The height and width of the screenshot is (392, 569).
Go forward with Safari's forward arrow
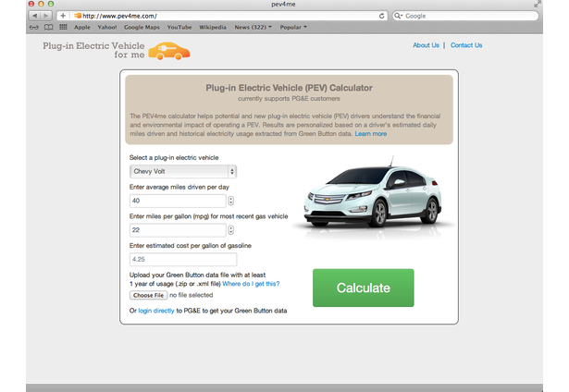coord(46,16)
